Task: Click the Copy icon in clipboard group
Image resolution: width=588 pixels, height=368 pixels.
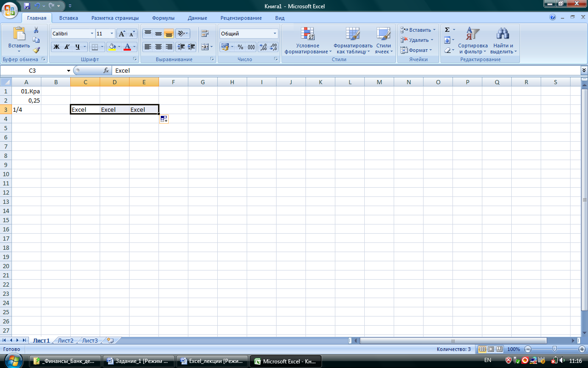Action: [36, 40]
